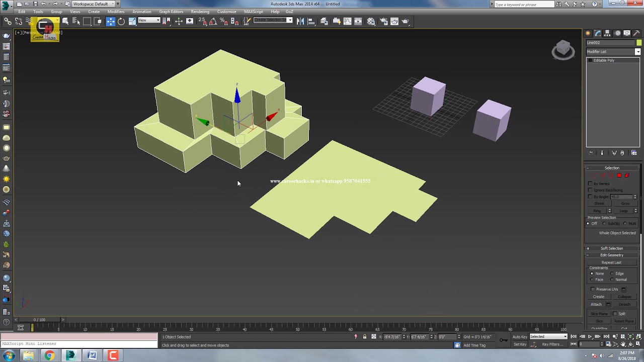The image size is (644, 362).
Task: Click the Render Production teapot icon
Action: [x=405, y=21]
